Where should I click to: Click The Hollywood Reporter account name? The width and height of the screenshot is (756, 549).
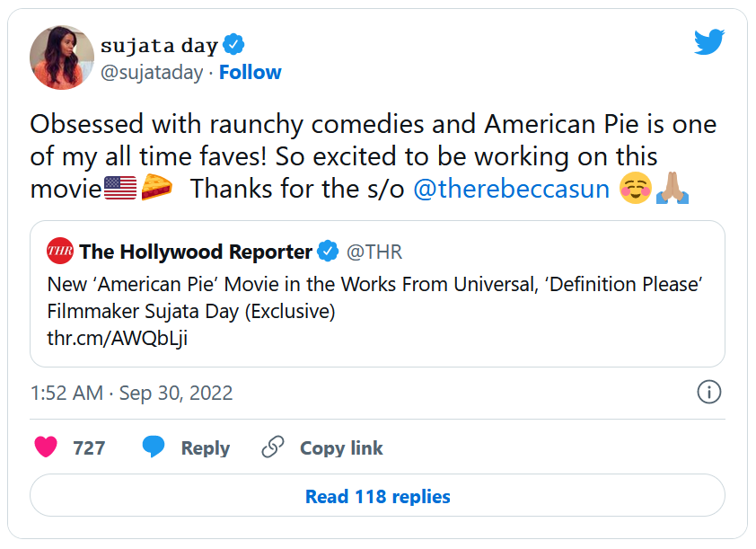[x=196, y=252]
